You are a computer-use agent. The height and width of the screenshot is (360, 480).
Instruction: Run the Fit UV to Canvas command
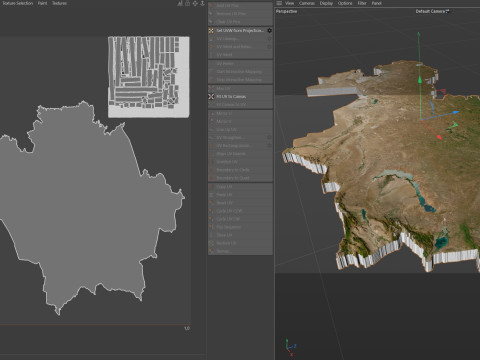click(x=240, y=97)
